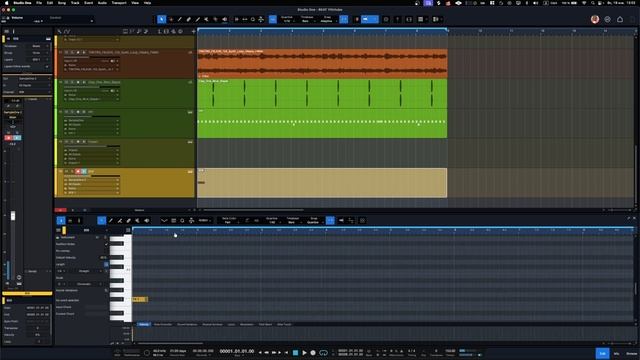
Task: Open the Track menu
Action: pyautogui.click(x=75, y=3)
